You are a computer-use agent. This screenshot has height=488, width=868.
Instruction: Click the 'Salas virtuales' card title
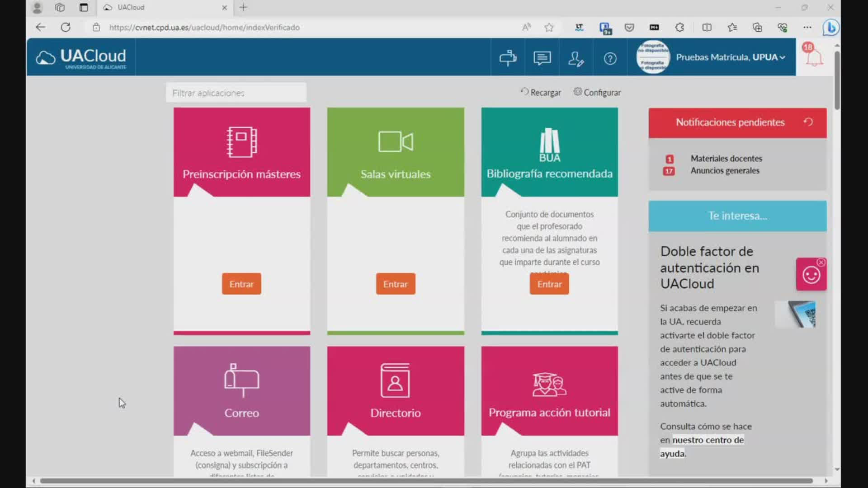click(396, 174)
